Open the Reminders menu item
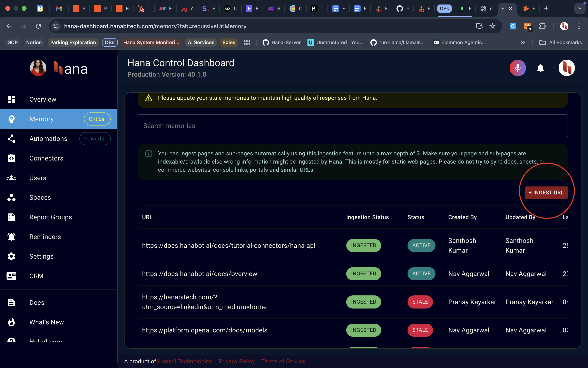The height and width of the screenshot is (368, 588). (x=59, y=237)
